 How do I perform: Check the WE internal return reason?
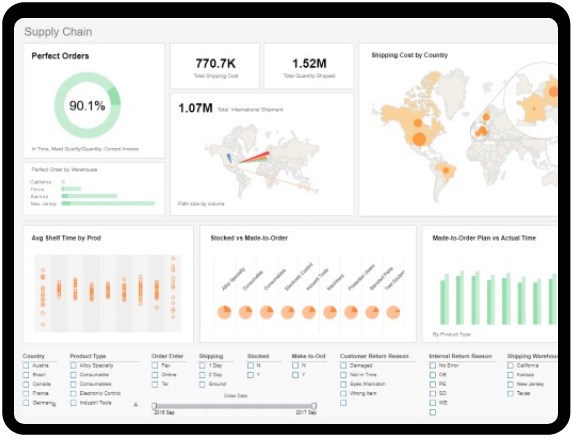[433, 403]
